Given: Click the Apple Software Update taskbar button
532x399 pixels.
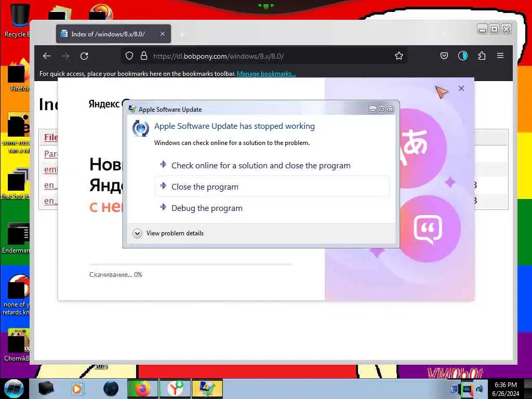Looking at the screenshot, I should coord(207,389).
